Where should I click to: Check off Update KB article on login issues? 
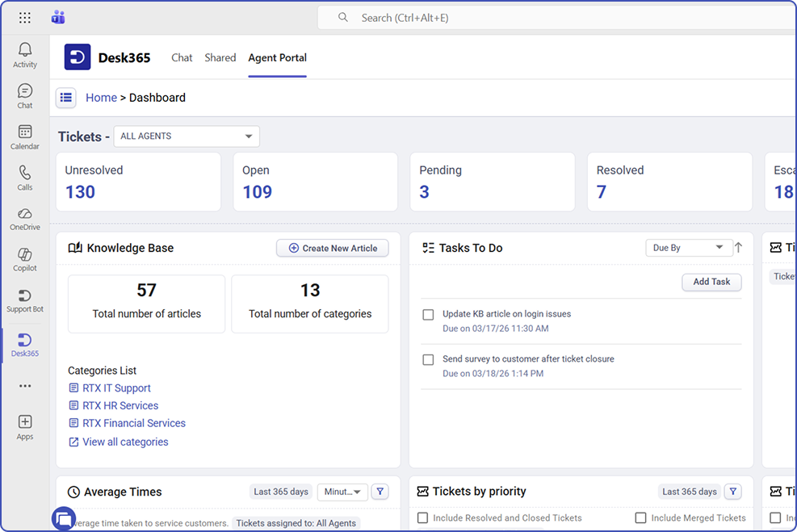click(x=428, y=315)
